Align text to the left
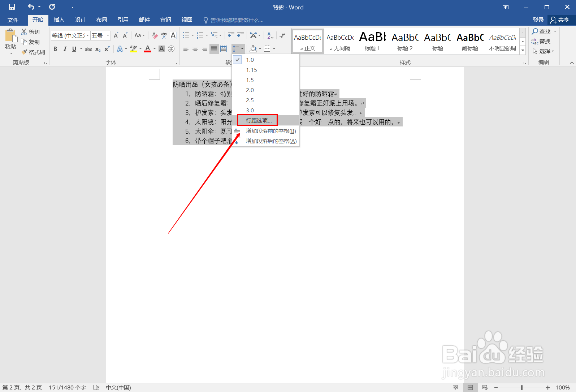The height and width of the screenshot is (392, 576). coord(186,49)
